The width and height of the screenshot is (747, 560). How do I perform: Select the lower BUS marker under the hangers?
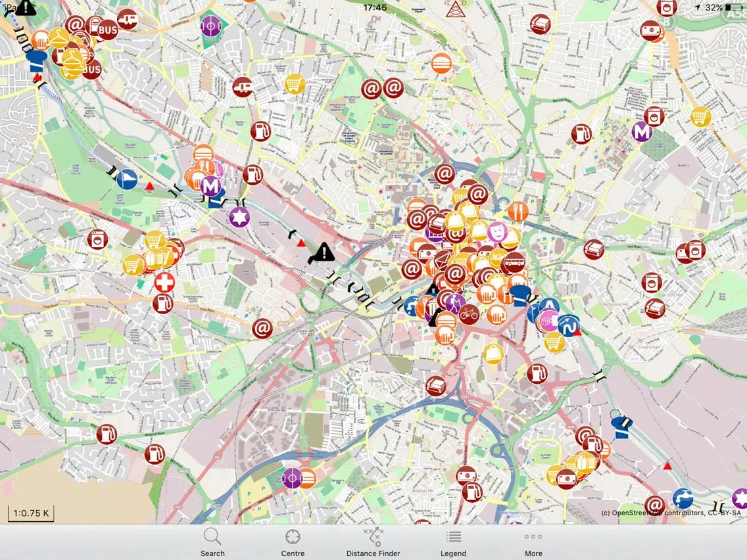pyautogui.click(x=91, y=70)
